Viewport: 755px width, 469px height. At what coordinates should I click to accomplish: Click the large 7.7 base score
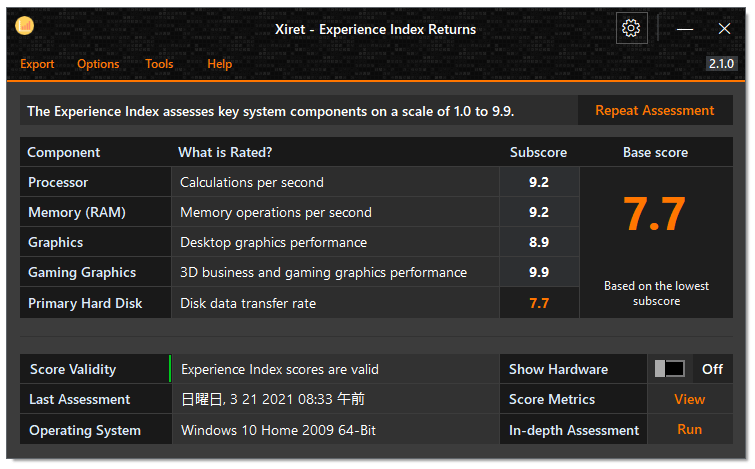pyautogui.click(x=654, y=214)
